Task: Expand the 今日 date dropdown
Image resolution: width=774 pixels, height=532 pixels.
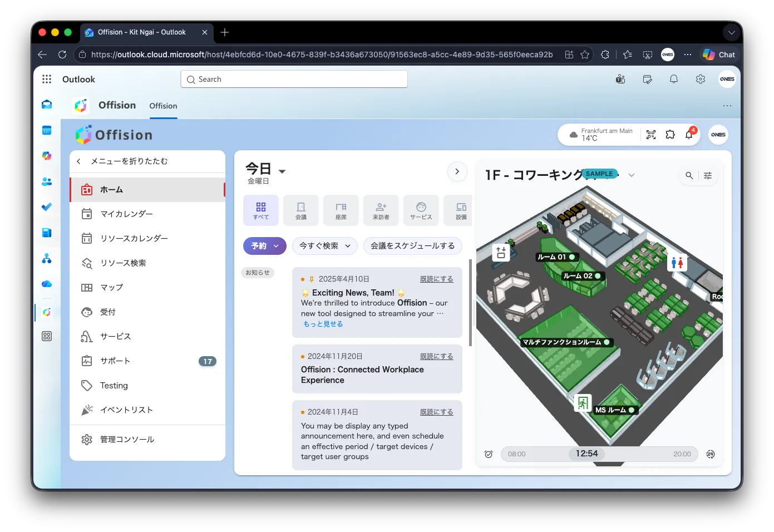Action: tap(282, 171)
